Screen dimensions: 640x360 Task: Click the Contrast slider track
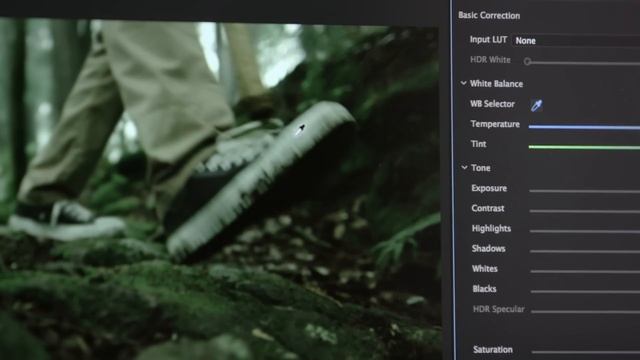click(x=584, y=211)
